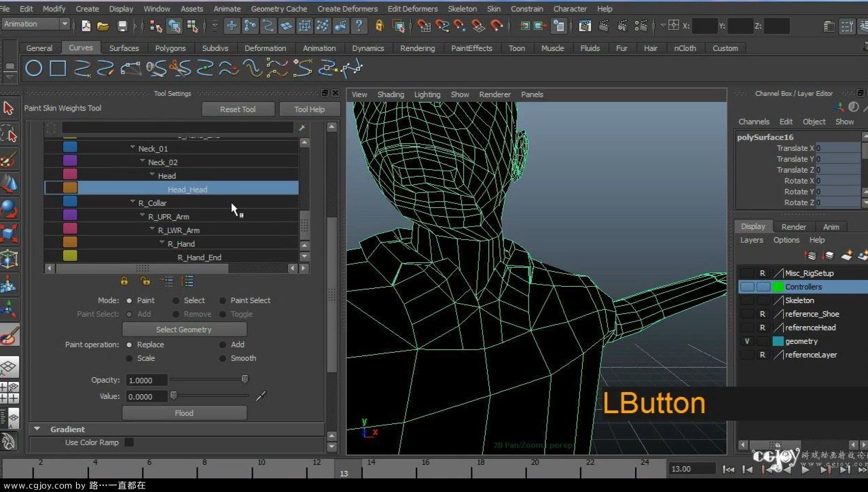Image resolution: width=868 pixels, height=492 pixels.
Task: Select the NURBS circle tool on the Curves shelf
Action: (x=34, y=68)
